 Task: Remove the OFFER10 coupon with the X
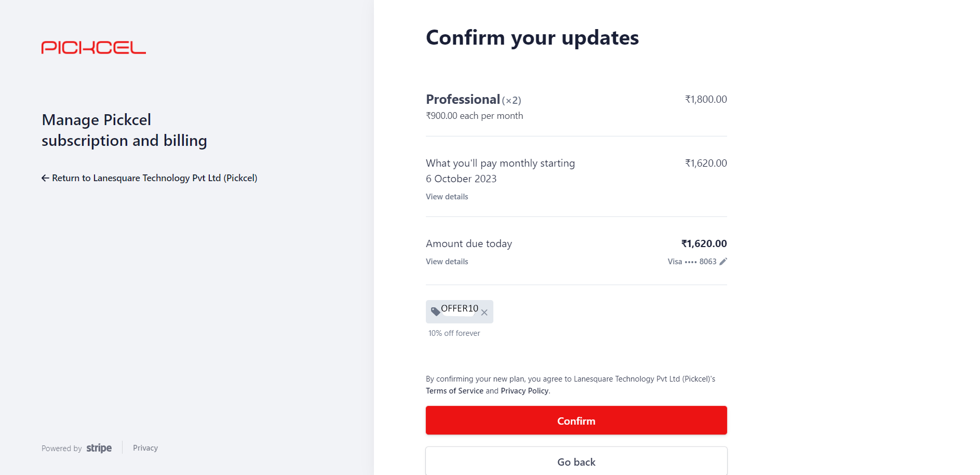tap(485, 312)
